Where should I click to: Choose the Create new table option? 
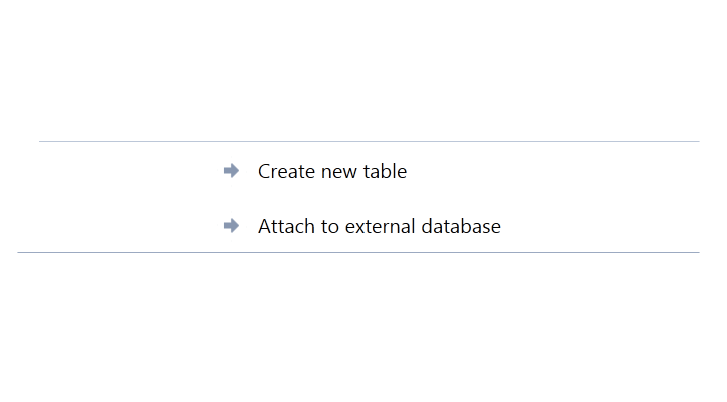tap(332, 171)
